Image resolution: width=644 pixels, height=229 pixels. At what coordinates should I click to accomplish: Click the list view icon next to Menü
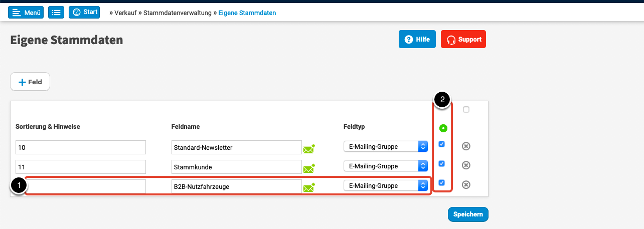pos(56,13)
